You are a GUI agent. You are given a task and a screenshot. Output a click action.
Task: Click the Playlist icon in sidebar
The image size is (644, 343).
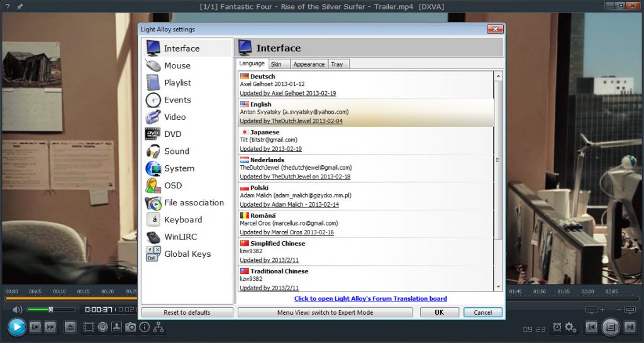(x=153, y=82)
